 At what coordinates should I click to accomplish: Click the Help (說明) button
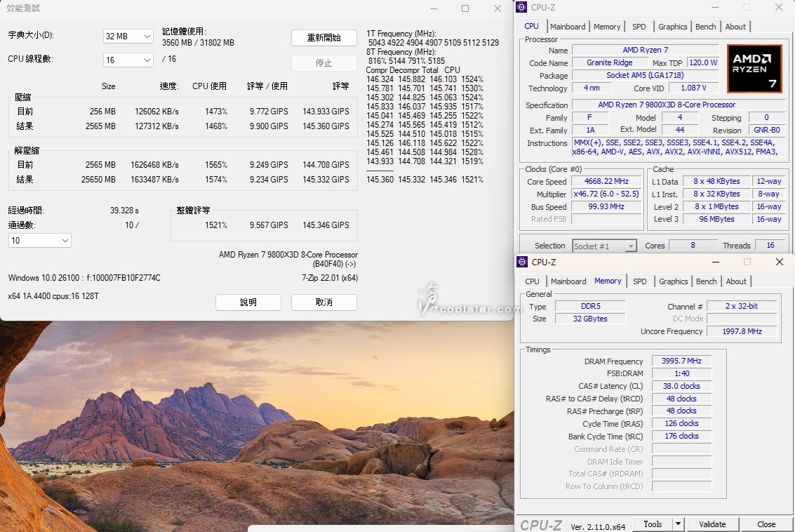[248, 302]
